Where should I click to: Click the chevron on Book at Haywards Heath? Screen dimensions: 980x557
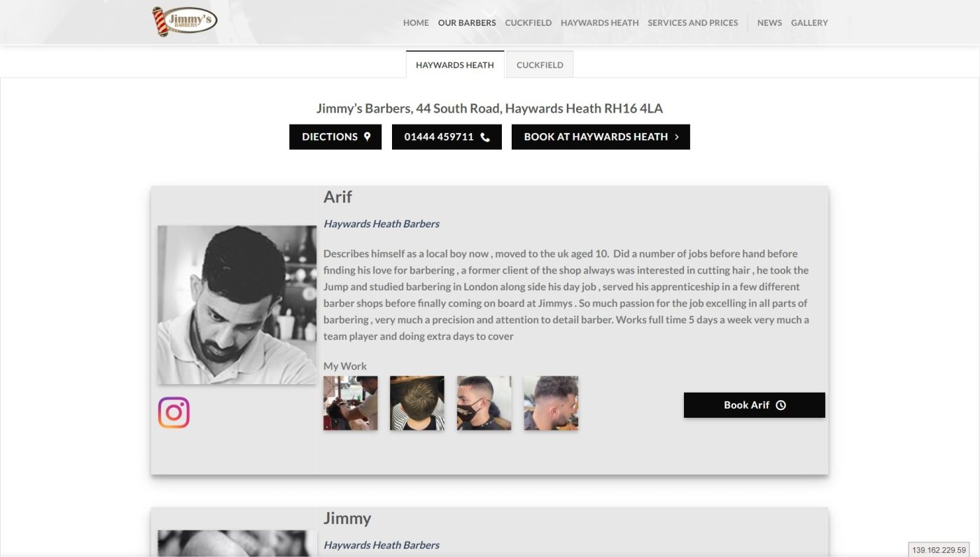(677, 137)
